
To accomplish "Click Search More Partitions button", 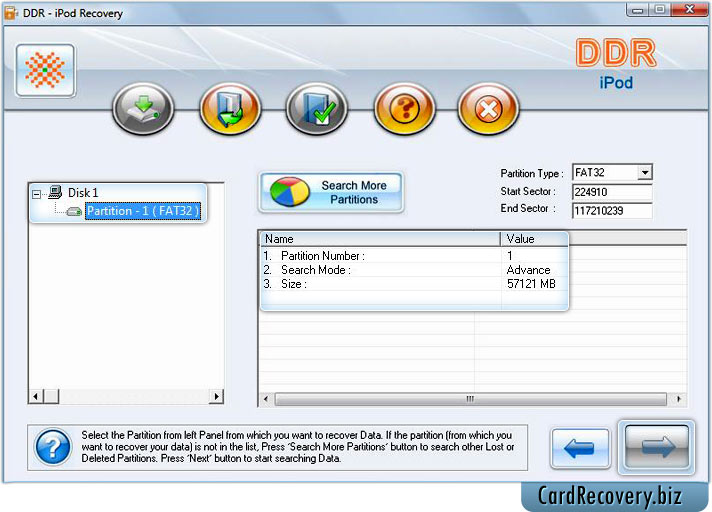I will click(x=331, y=192).
